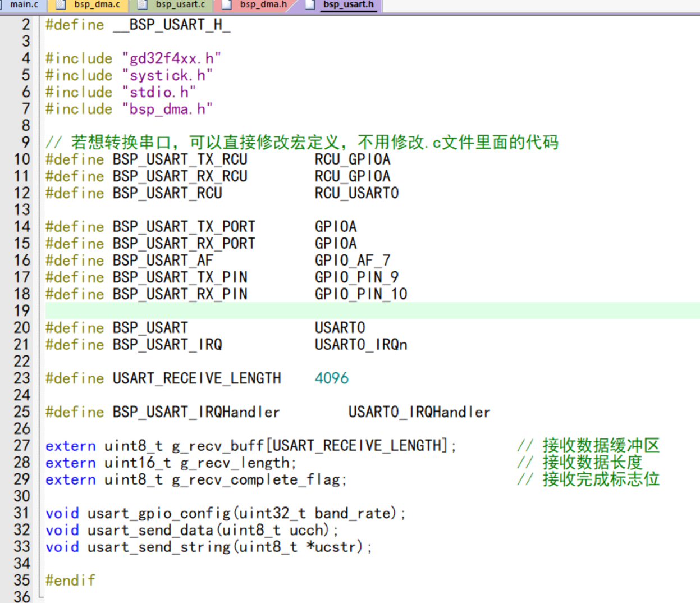
Task: Click the RCU_USART0 macro value
Action: (x=356, y=193)
